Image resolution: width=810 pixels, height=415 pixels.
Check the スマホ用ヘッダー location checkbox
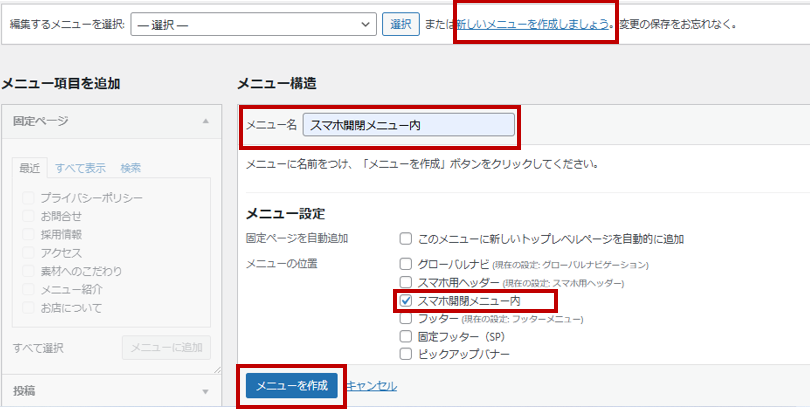pyautogui.click(x=406, y=283)
